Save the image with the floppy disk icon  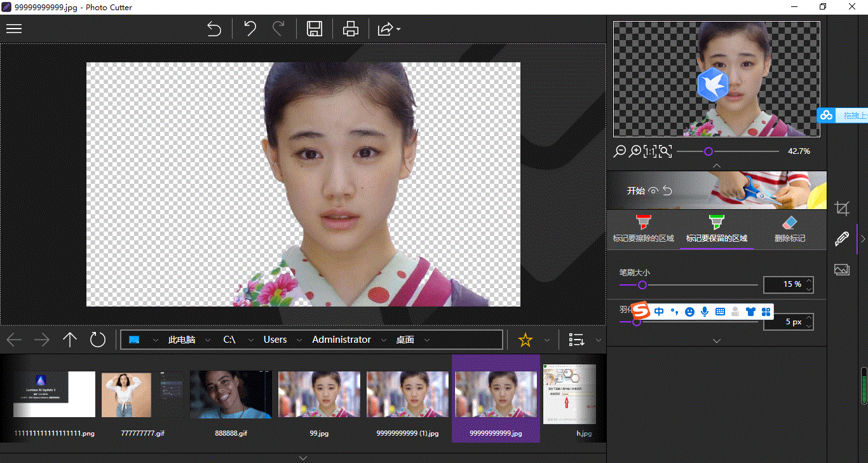click(x=314, y=29)
